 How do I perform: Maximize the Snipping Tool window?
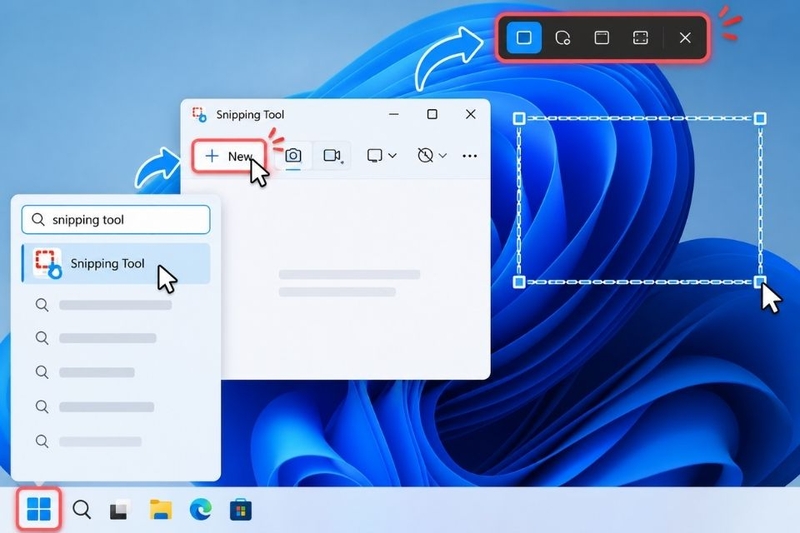click(432, 114)
